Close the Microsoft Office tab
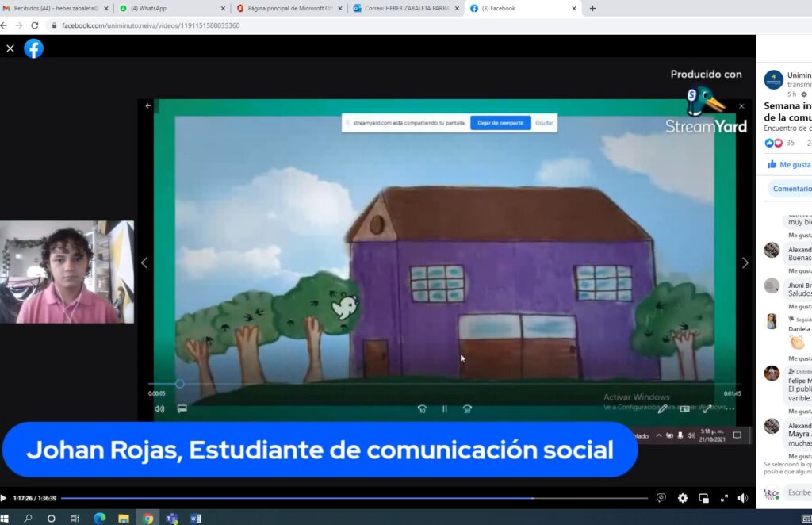This screenshot has width=812, height=525. pos(340,8)
